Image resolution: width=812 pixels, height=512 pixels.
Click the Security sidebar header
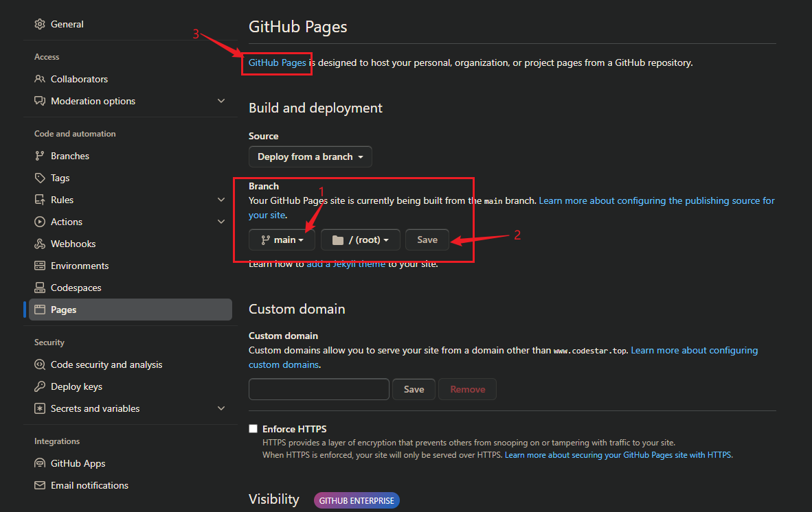tap(49, 342)
